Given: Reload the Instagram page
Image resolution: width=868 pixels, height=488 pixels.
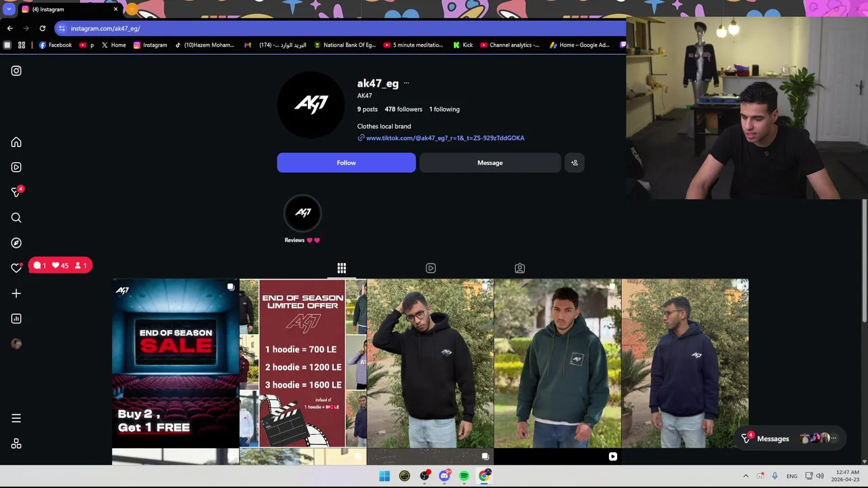Looking at the screenshot, I should [x=42, y=28].
